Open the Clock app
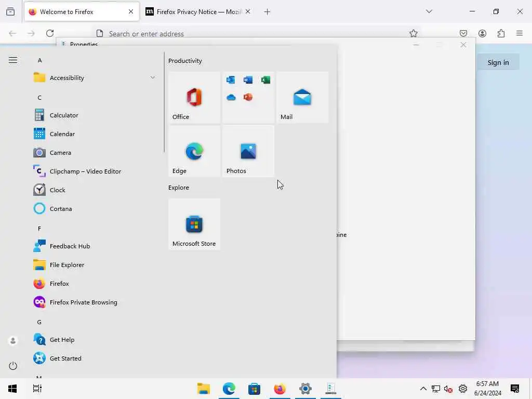 pos(95,190)
